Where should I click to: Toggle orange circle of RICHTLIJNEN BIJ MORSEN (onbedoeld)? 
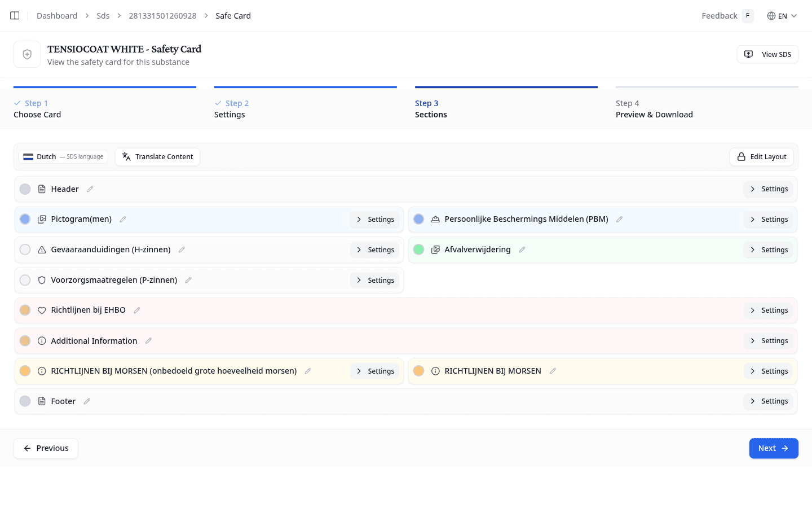[x=25, y=371]
